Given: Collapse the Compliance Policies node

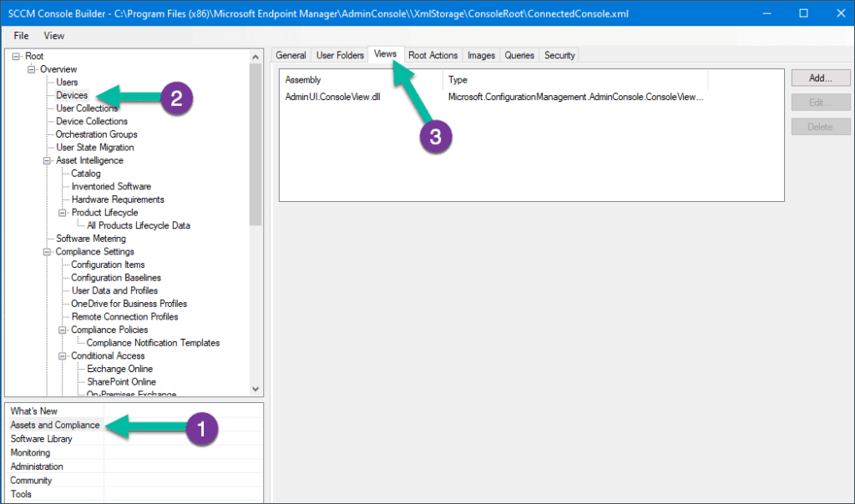Looking at the screenshot, I should [x=62, y=330].
